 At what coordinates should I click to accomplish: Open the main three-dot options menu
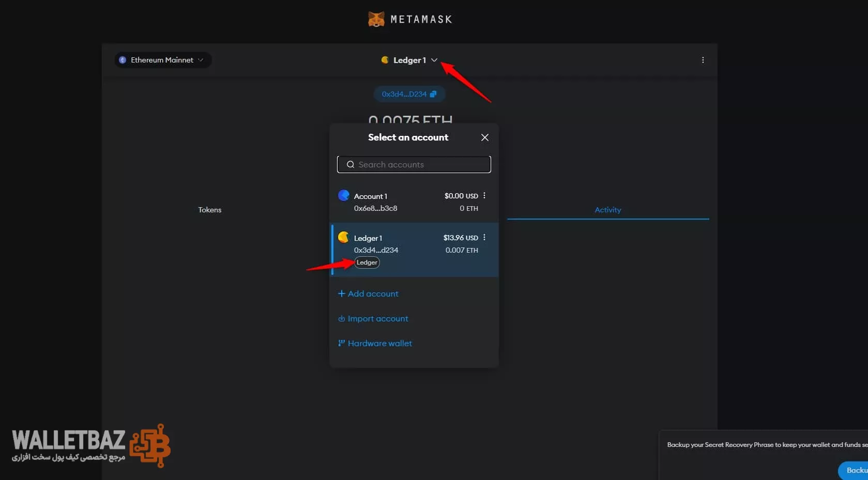point(703,60)
